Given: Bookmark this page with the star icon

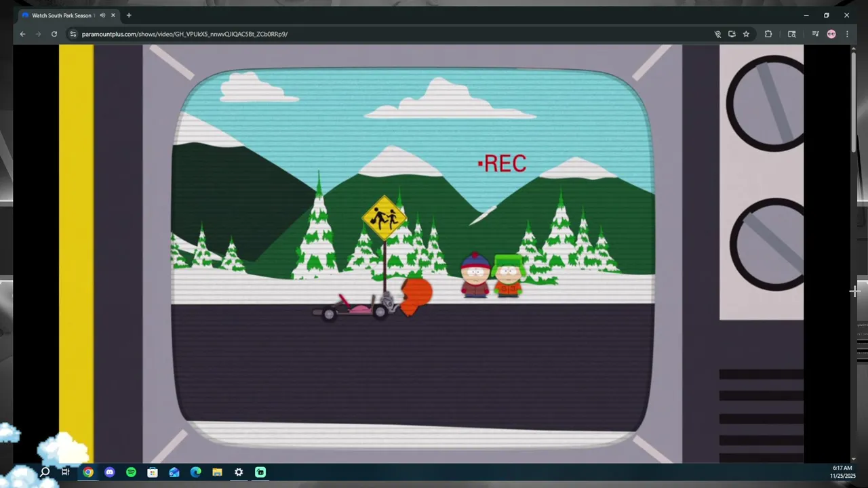Looking at the screenshot, I should tap(746, 34).
